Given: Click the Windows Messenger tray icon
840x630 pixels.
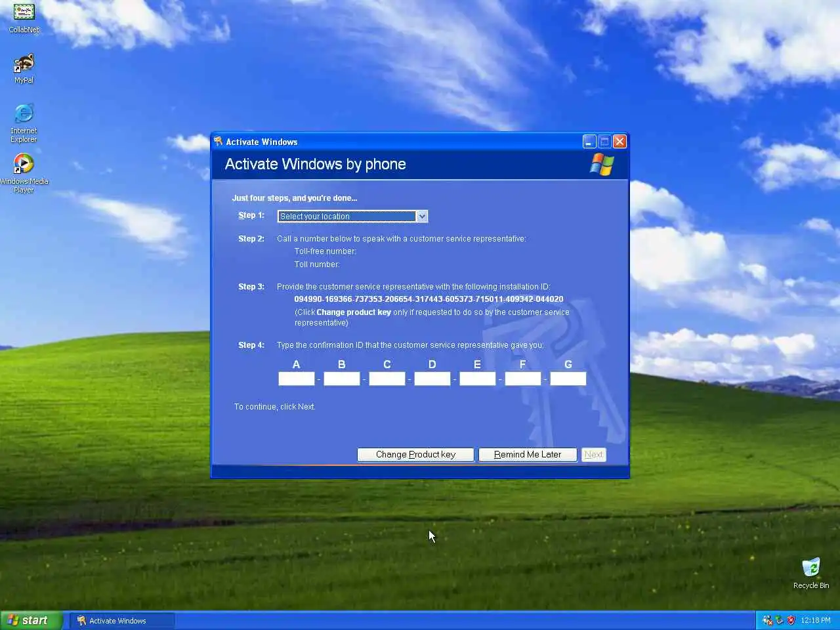Looking at the screenshot, I should (x=767, y=620).
